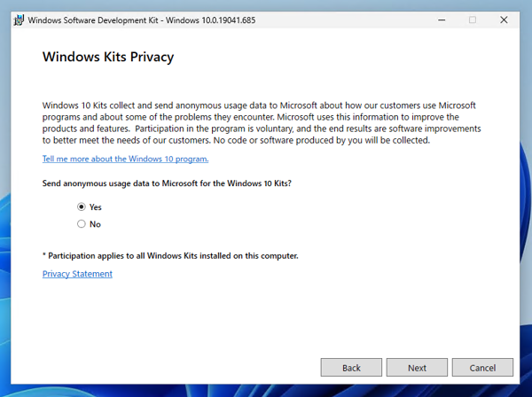Click the installer icon in the title bar
Image resolution: width=532 pixels, height=397 pixels.
(x=19, y=20)
